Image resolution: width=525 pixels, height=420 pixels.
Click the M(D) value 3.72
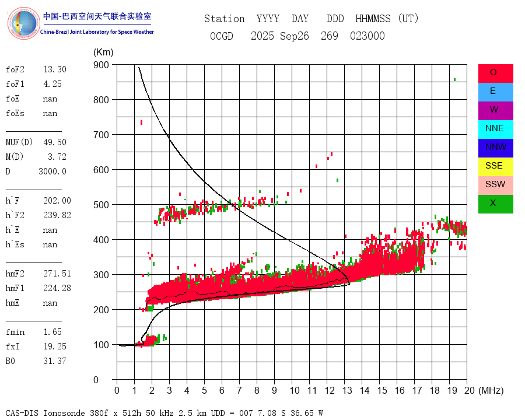pyautogui.click(x=57, y=157)
